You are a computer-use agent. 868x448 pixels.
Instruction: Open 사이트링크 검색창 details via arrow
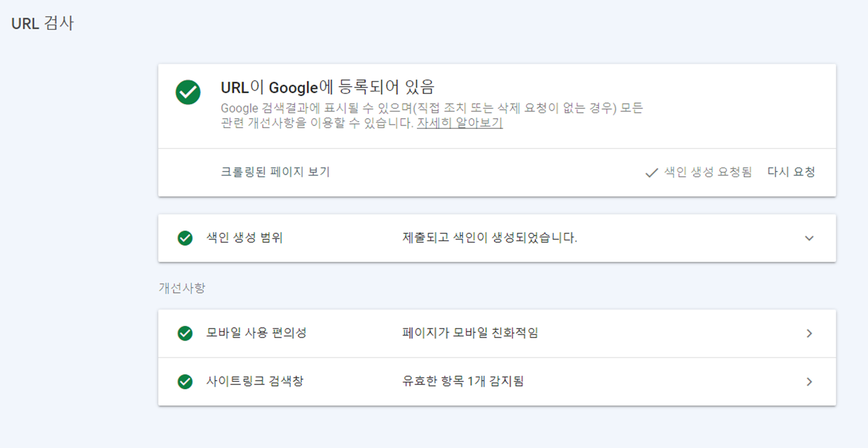pyautogui.click(x=809, y=381)
